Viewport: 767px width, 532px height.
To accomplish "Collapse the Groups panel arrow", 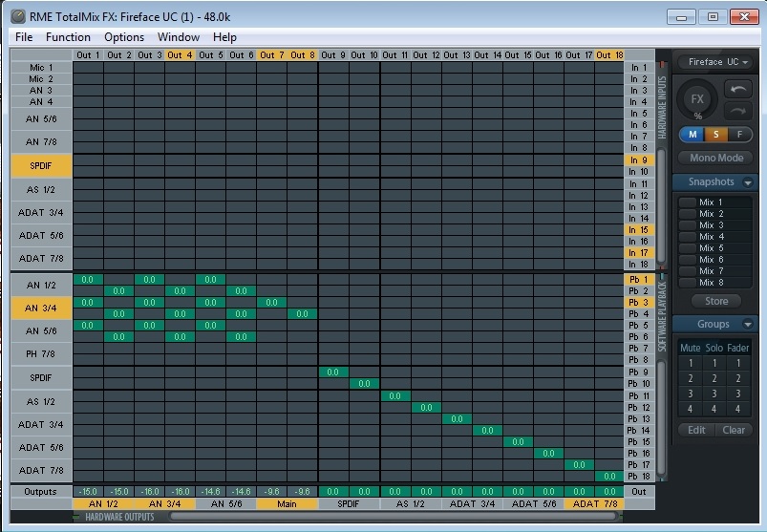I will coord(748,325).
